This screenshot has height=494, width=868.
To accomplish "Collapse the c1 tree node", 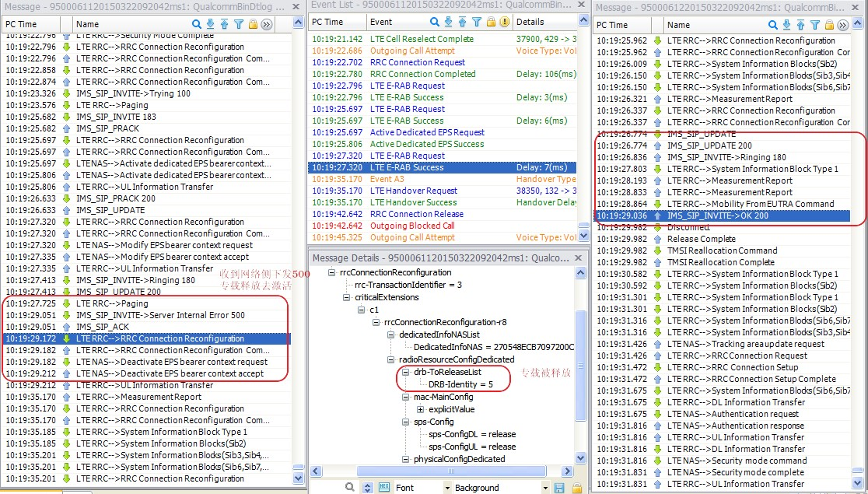I will [x=362, y=310].
